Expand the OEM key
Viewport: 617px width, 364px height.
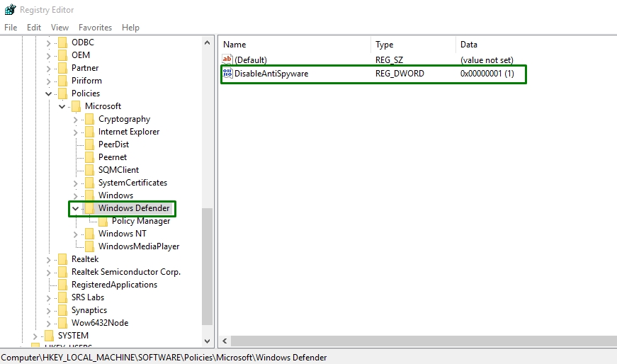(48, 55)
